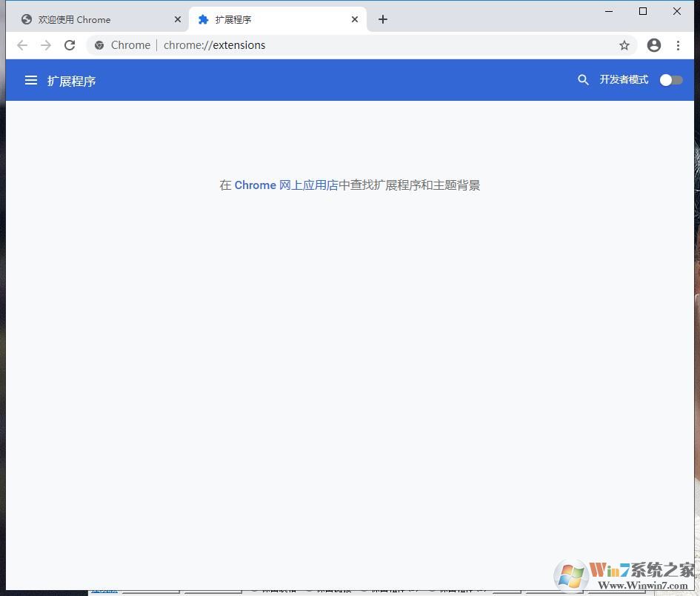Enable 开发者模式 with its toggle switch
Viewport: 700px width, 596px height.
coord(670,79)
